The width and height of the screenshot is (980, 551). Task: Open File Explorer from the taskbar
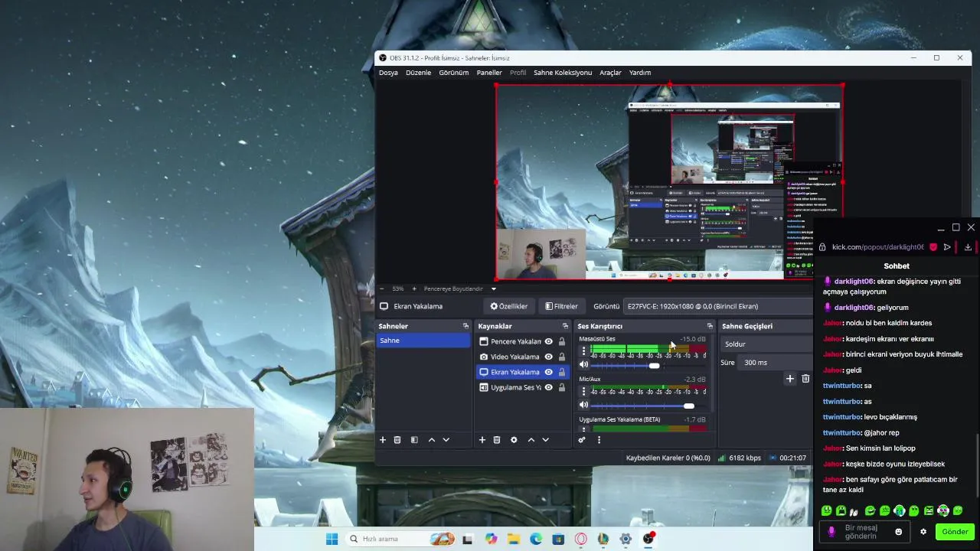click(x=514, y=539)
